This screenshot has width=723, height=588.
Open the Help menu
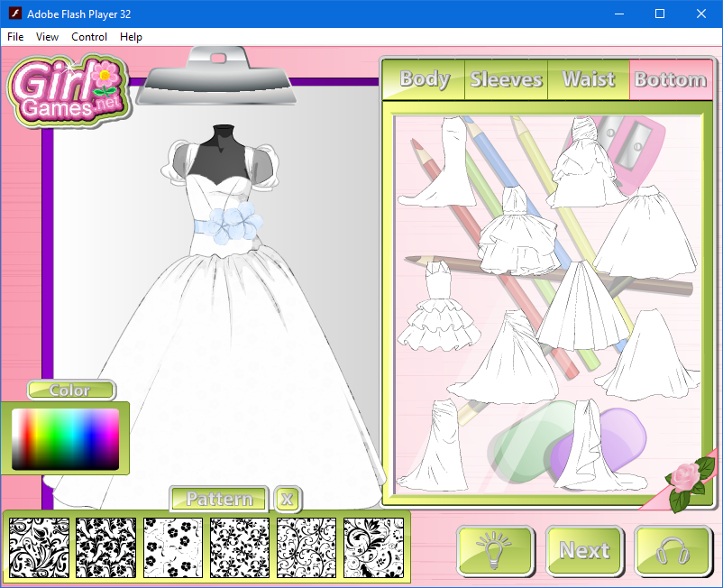click(x=131, y=37)
